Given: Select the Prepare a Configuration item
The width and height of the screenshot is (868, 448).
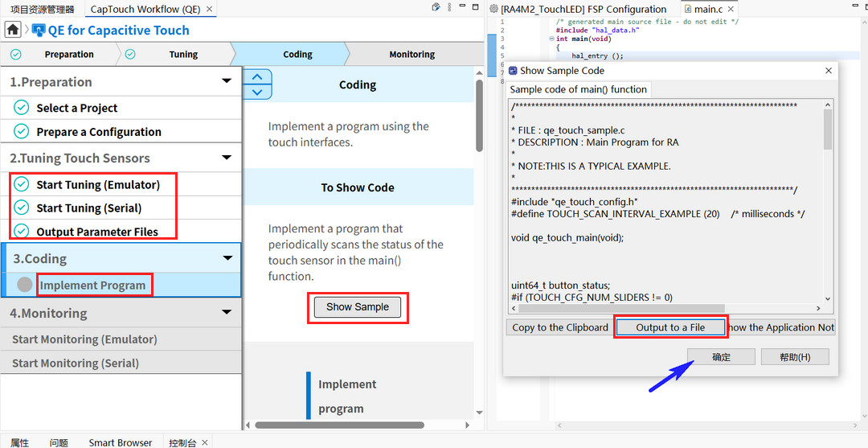Looking at the screenshot, I should (x=121, y=132).
